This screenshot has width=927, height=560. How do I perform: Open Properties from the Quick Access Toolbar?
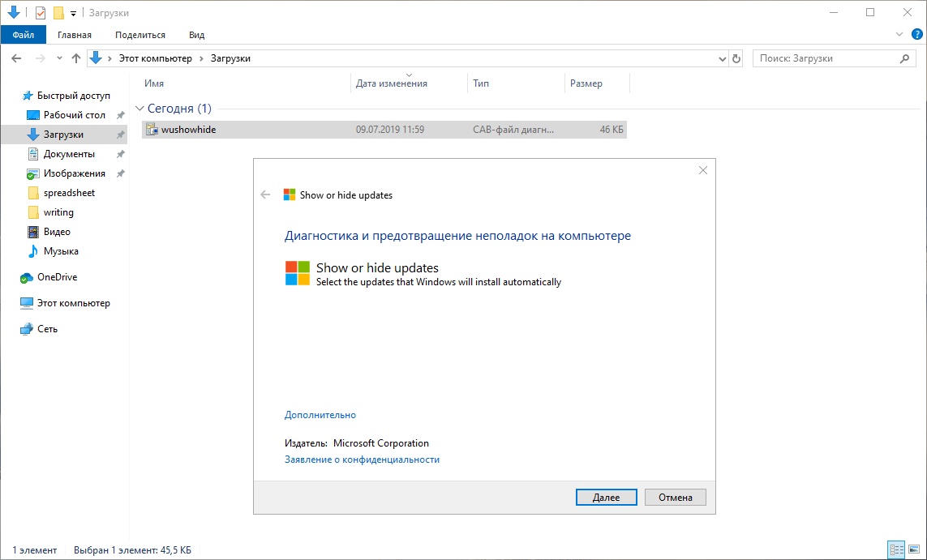40,12
